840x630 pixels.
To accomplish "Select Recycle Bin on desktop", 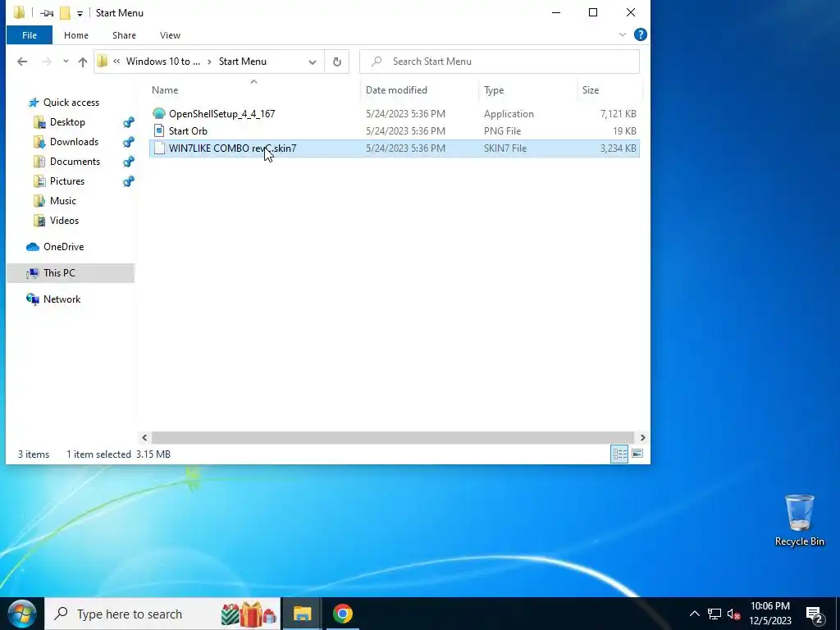I will (x=799, y=520).
